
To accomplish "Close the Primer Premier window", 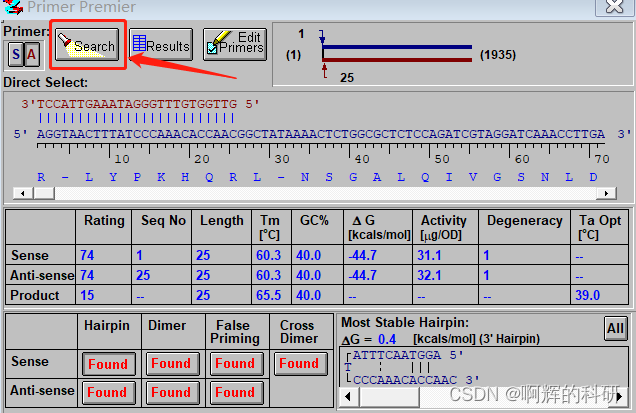I will (x=614, y=7).
